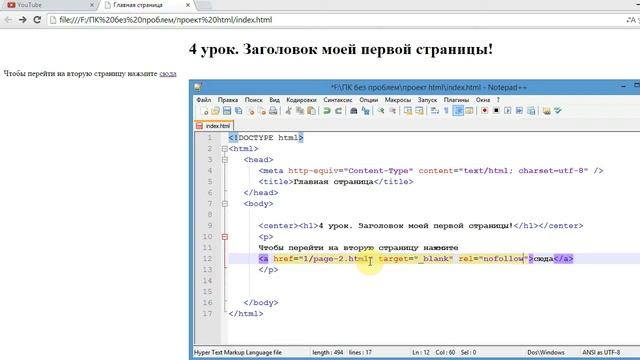This screenshot has height=360, width=640.
Task: Click the browser address bar
Action: pos(335,20)
